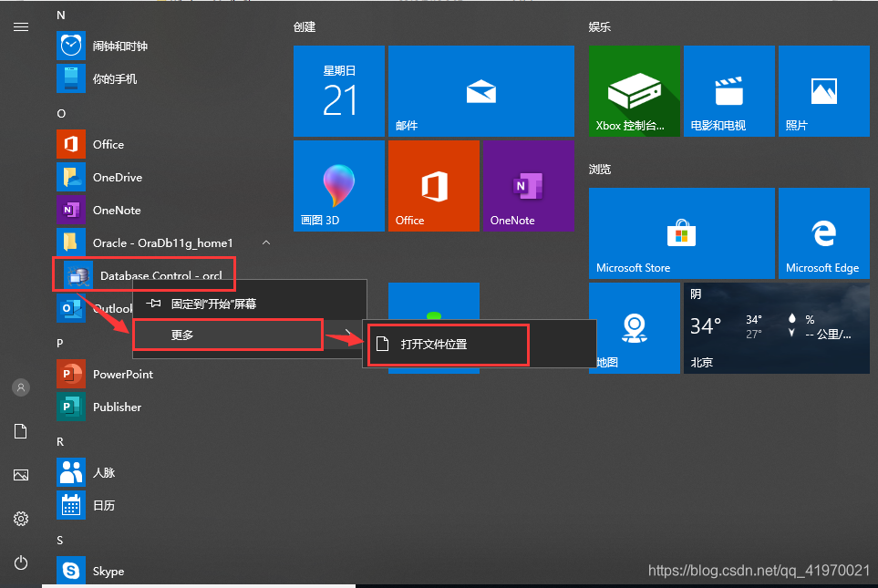Click the Oracle folder icon
The image size is (878, 588).
point(71,242)
